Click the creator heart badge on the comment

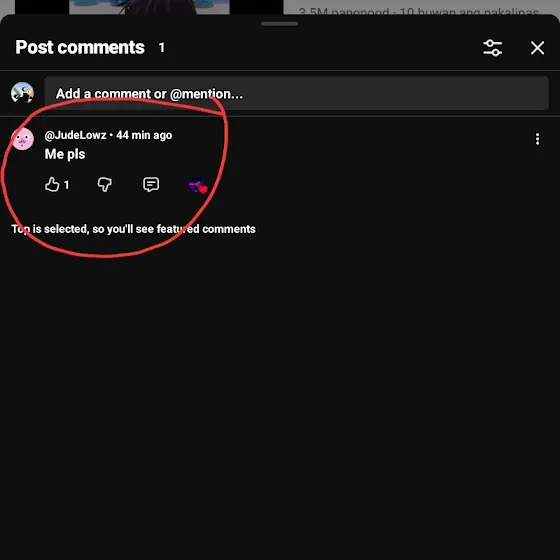pyautogui.click(x=198, y=185)
